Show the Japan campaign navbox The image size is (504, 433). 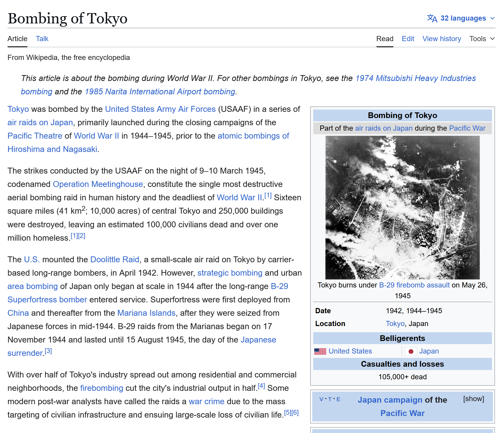pyautogui.click(x=473, y=399)
